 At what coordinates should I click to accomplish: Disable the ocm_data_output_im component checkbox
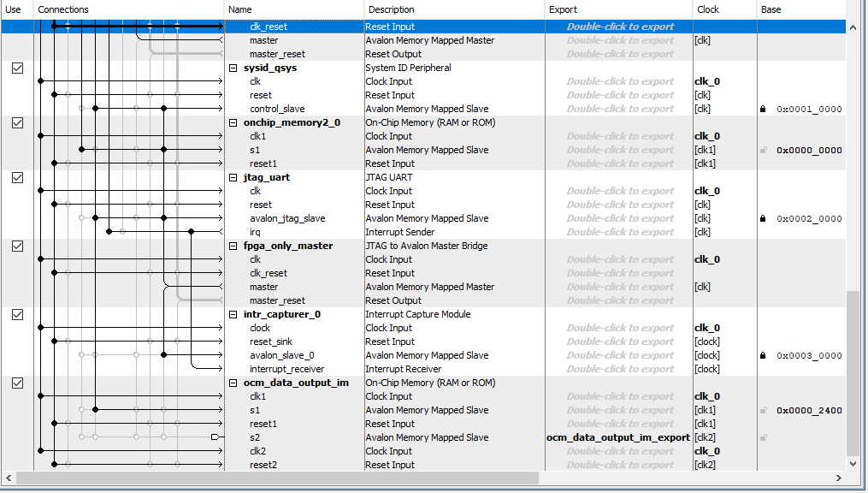(18, 383)
